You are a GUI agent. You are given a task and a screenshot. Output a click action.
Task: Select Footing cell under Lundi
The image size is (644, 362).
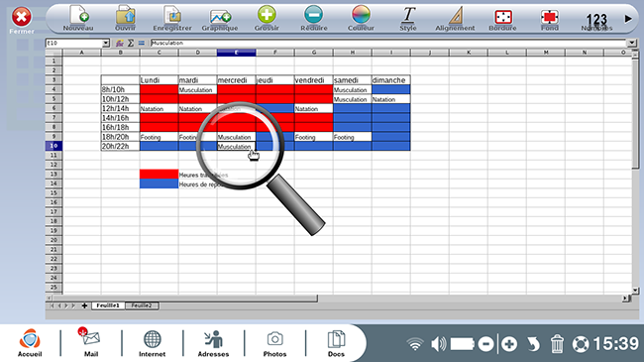pos(159,137)
